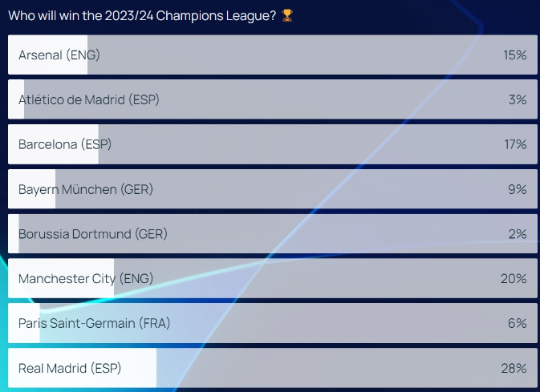Click the 6% Paris Saint-Germain value
Screen dimensions: 540x392
click(x=518, y=324)
